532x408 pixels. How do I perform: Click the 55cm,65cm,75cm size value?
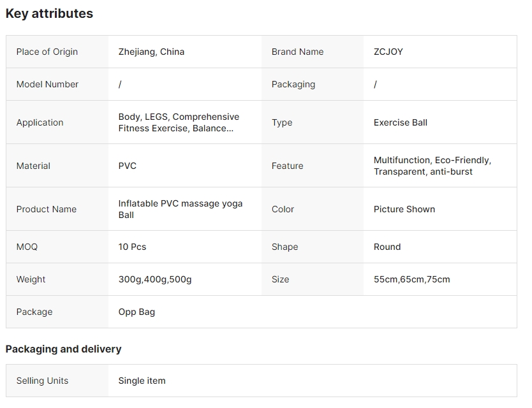point(411,279)
